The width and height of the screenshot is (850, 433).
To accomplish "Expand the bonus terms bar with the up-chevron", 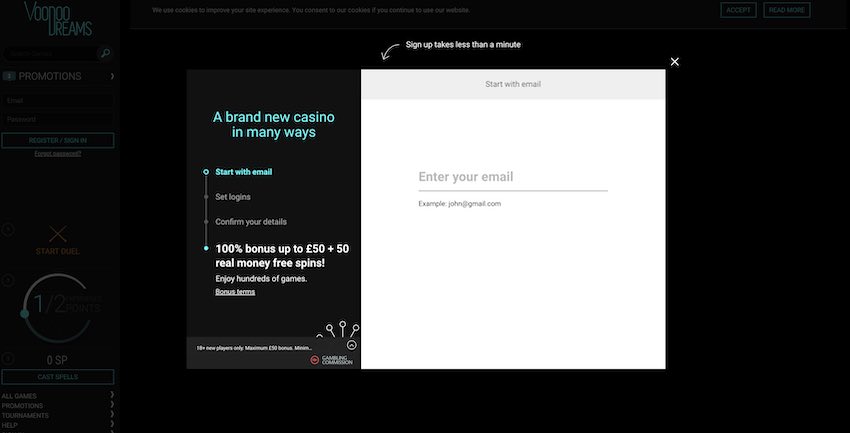I will (352, 345).
